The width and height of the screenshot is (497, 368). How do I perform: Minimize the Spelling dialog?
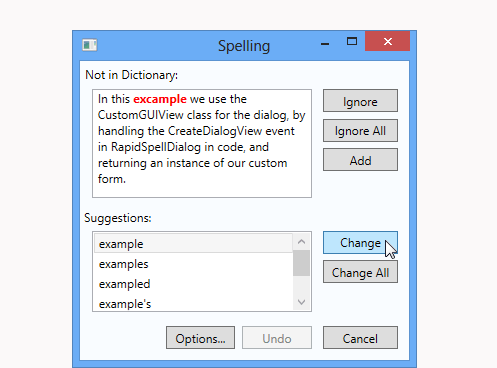pyautogui.click(x=325, y=43)
